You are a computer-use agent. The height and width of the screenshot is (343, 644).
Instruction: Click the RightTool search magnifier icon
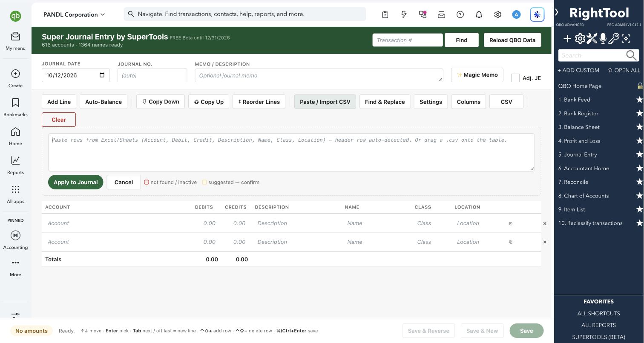[632, 55]
